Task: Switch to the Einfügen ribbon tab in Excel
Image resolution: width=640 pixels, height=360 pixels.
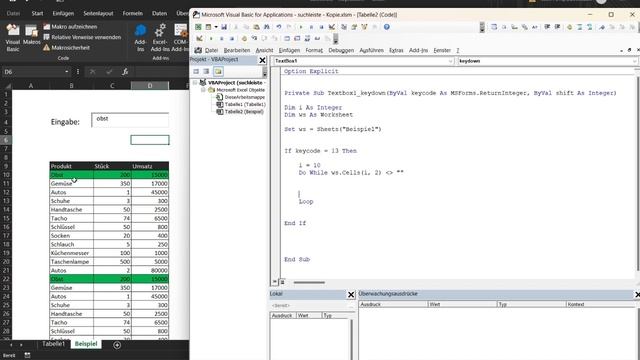Action: tap(63, 13)
